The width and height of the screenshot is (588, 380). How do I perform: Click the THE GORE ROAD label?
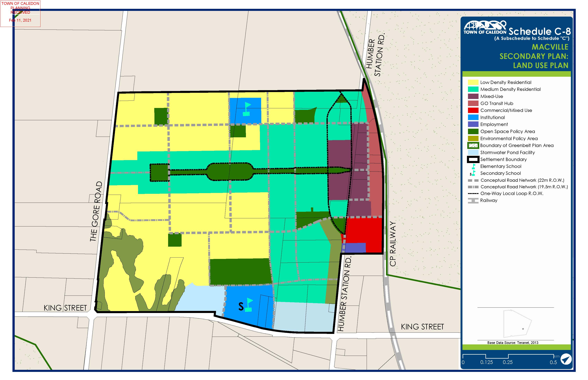click(96, 211)
